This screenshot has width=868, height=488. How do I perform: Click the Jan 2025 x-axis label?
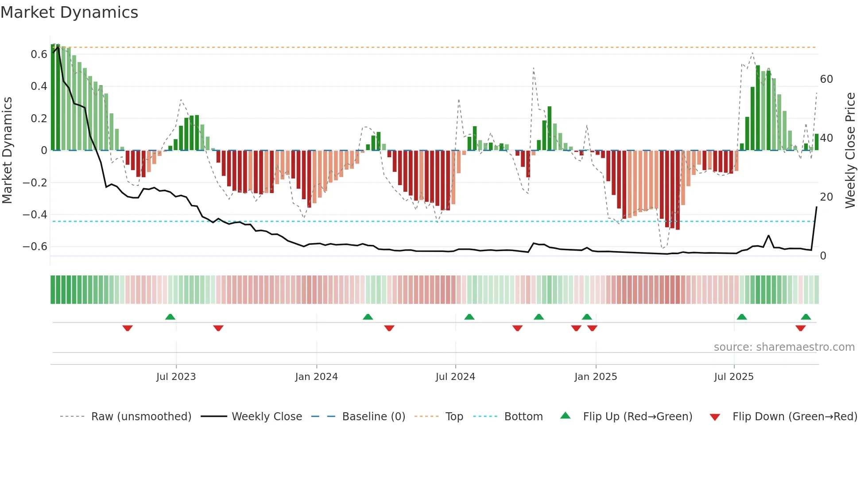[596, 377]
